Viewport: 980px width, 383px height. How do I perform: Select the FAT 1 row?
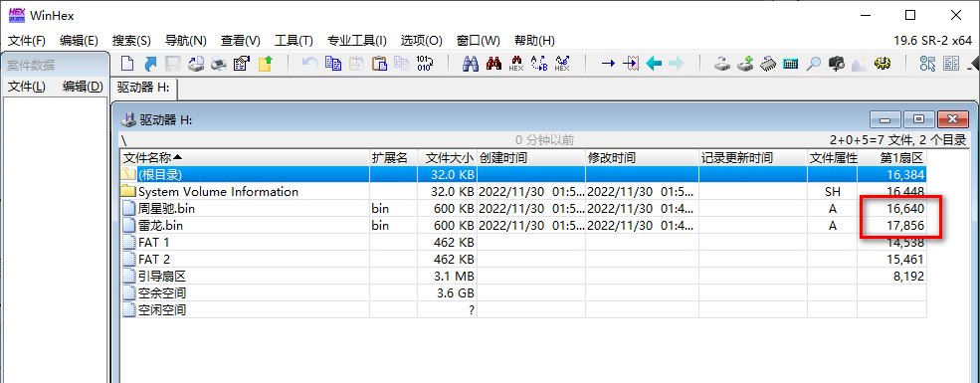pos(523,242)
